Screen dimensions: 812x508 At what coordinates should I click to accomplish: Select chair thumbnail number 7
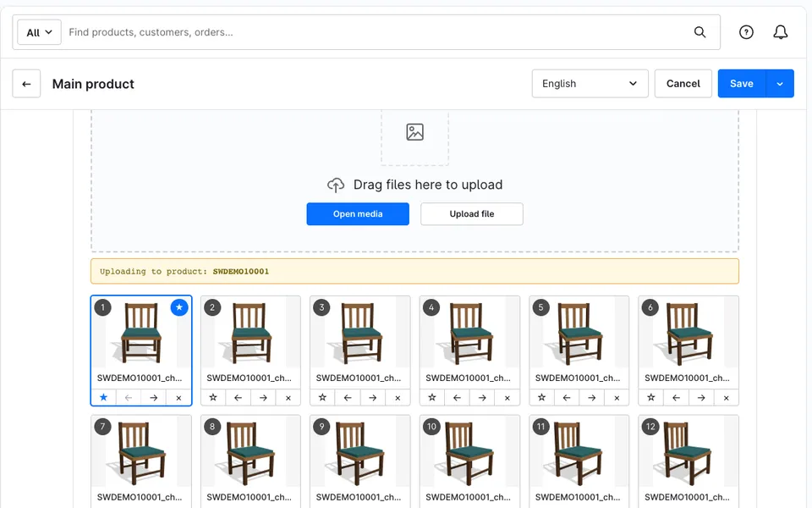[x=141, y=452]
